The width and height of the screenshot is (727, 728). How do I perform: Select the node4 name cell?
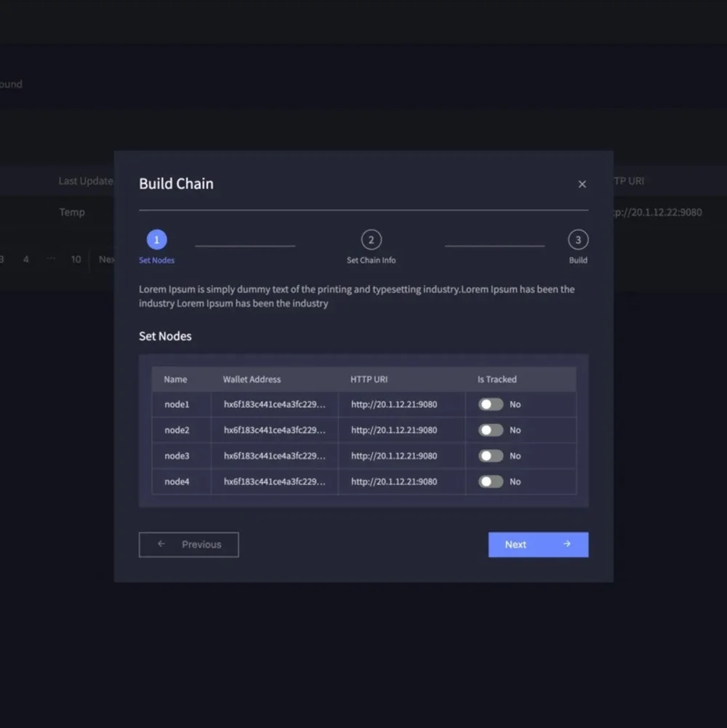click(177, 481)
